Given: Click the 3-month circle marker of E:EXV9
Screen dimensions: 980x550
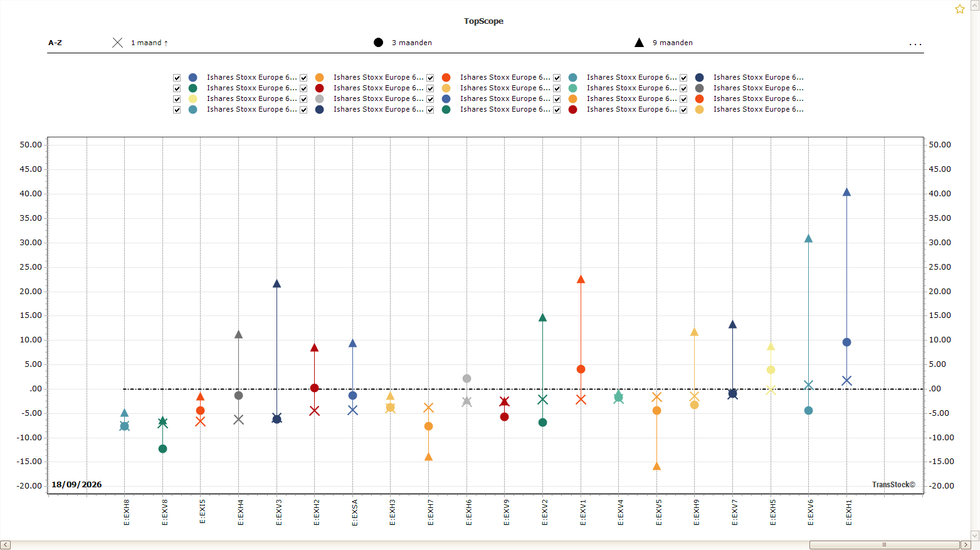Looking at the screenshot, I should 504,417.
